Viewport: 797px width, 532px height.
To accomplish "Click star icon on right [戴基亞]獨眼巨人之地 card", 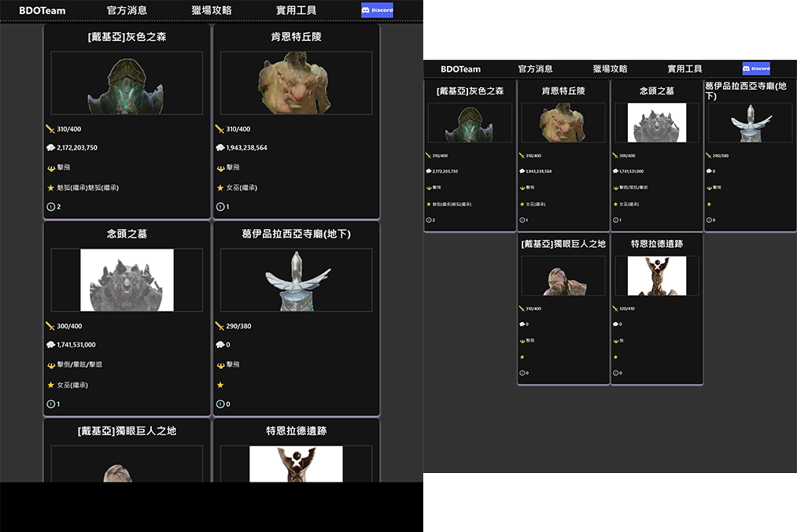I will click(522, 357).
